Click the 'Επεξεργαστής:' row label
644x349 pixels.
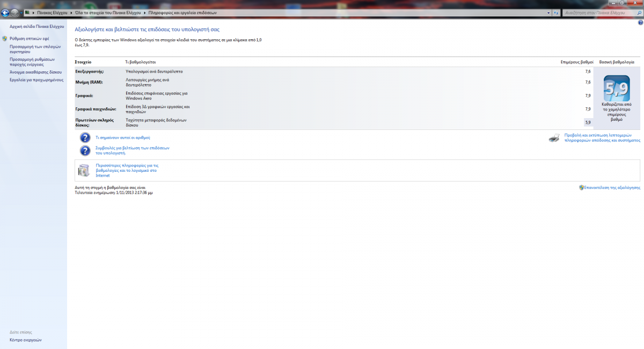pyautogui.click(x=90, y=71)
